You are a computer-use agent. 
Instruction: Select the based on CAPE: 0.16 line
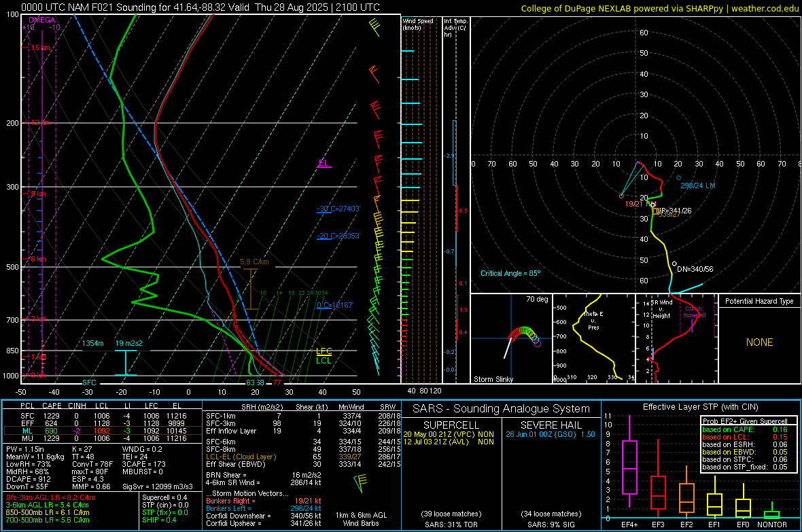coord(745,429)
